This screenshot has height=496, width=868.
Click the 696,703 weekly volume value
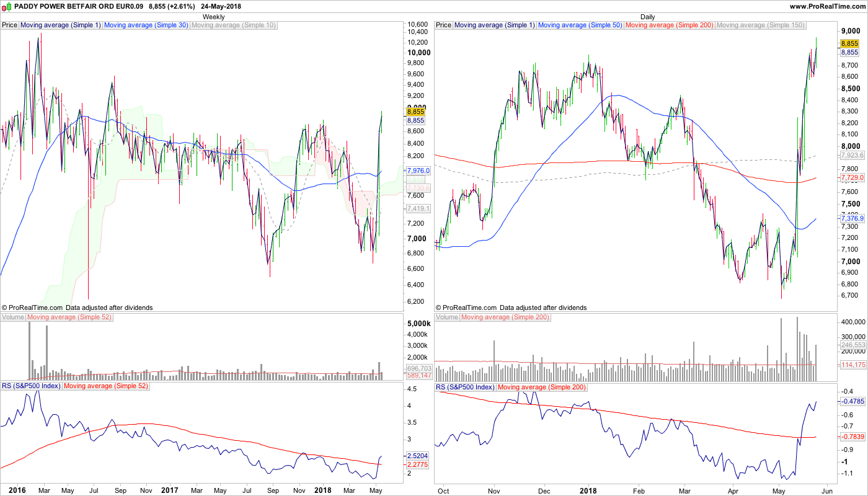point(418,368)
